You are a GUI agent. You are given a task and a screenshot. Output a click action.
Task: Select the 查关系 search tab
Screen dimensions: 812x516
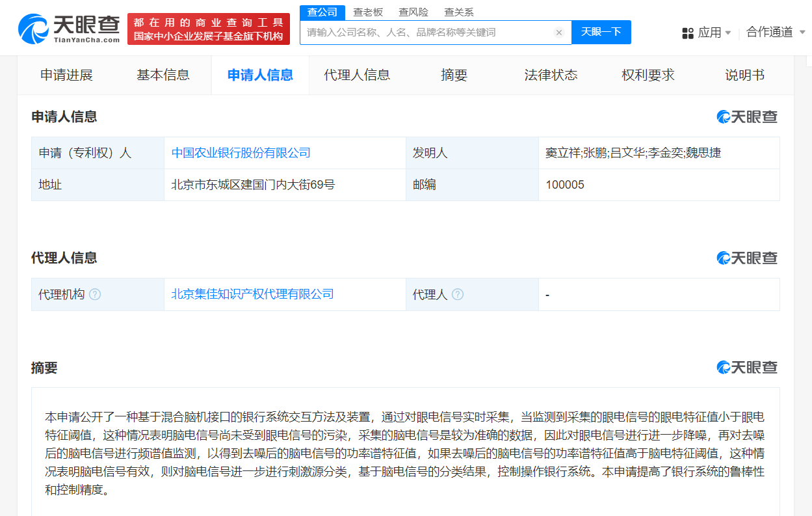459,12
